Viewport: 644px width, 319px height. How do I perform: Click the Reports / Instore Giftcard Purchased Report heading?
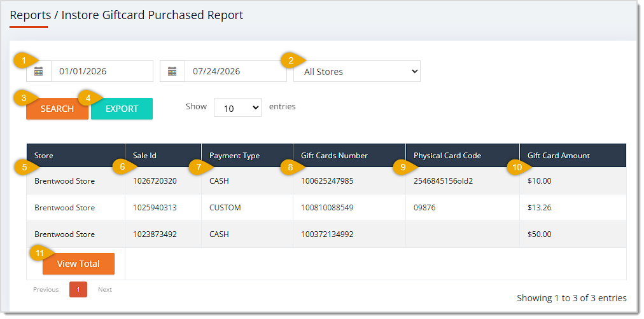(127, 15)
